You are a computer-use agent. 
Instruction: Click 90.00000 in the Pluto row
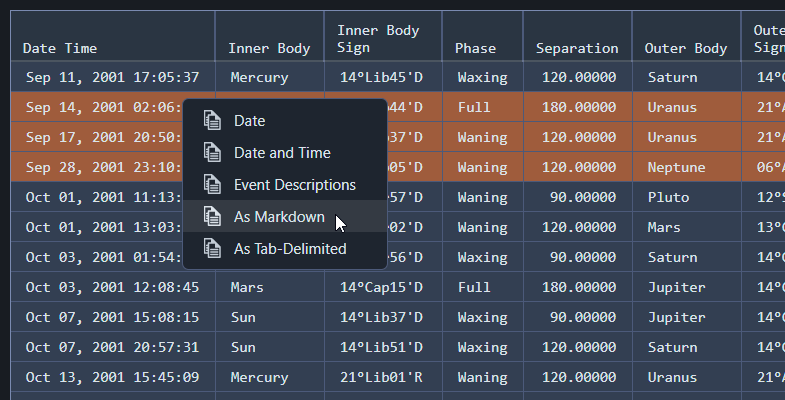(x=583, y=197)
